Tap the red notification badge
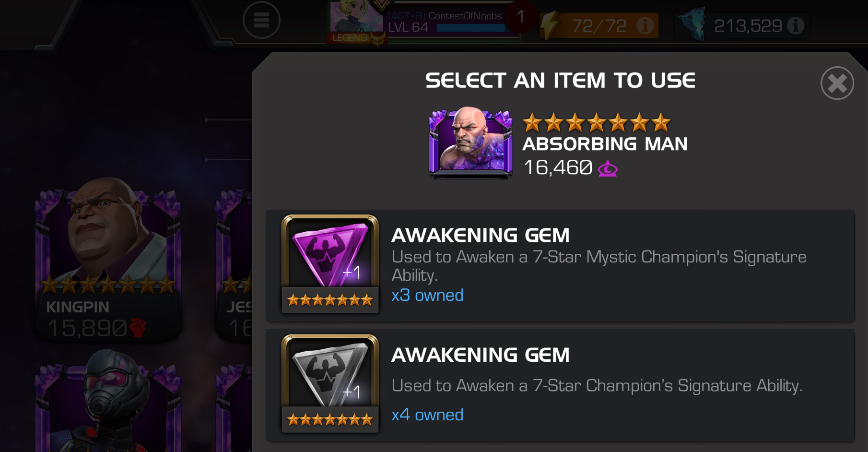Image resolution: width=868 pixels, height=452 pixels. tap(520, 17)
